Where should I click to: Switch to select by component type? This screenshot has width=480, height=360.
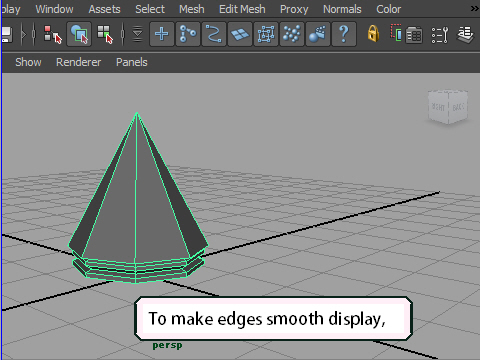(x=105, y=34)
